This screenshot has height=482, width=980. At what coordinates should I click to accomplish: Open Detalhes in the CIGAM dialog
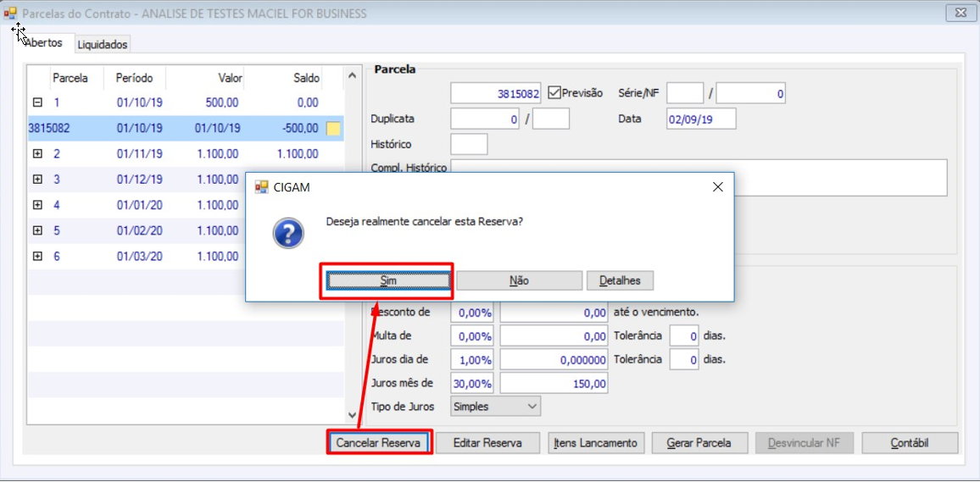[x=620, y=281]
